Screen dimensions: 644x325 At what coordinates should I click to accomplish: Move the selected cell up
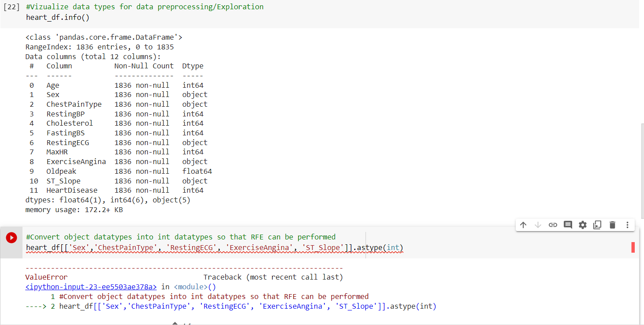(x=523, y=225)
